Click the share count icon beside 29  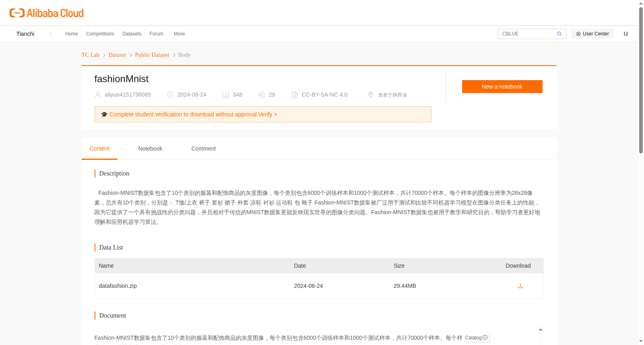[262, 95]
